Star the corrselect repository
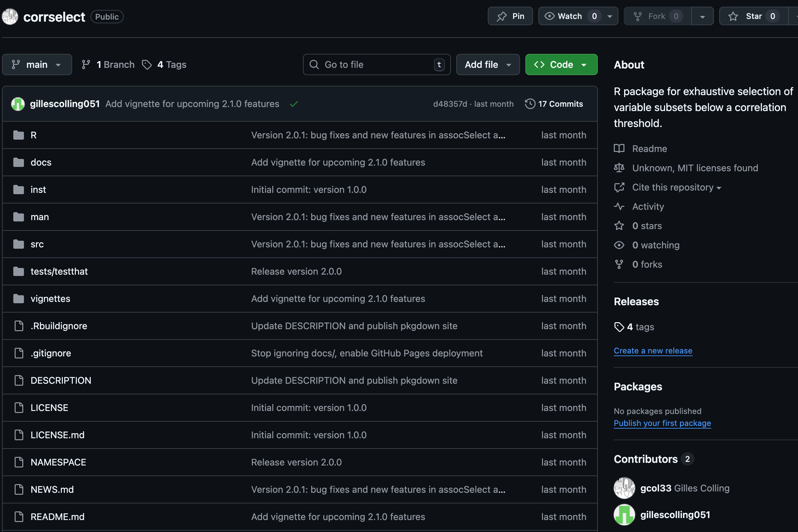The image size is (798, 532). pyautogui.click(x=753, y=16)
